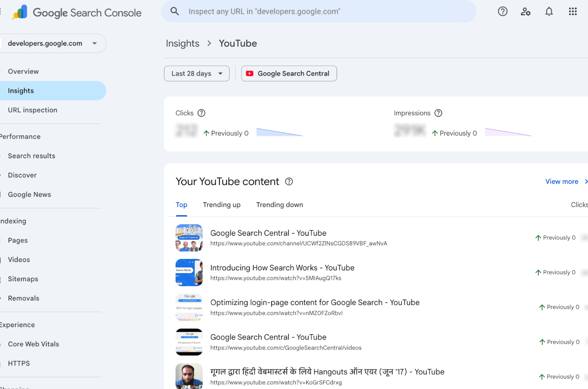Switch to the Trending down tab
588x389 pixels.
[279, 205]
